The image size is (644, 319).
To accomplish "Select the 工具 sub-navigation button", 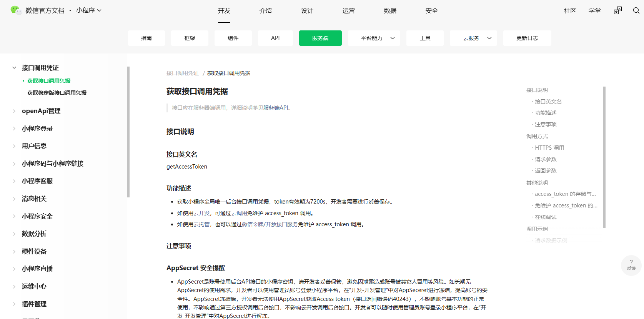I will tap(425, 38).
